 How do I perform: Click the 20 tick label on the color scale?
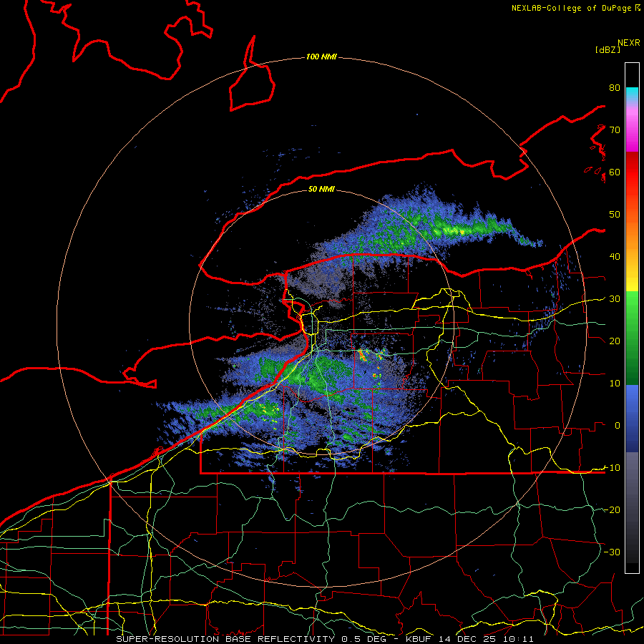coord(615,341)
